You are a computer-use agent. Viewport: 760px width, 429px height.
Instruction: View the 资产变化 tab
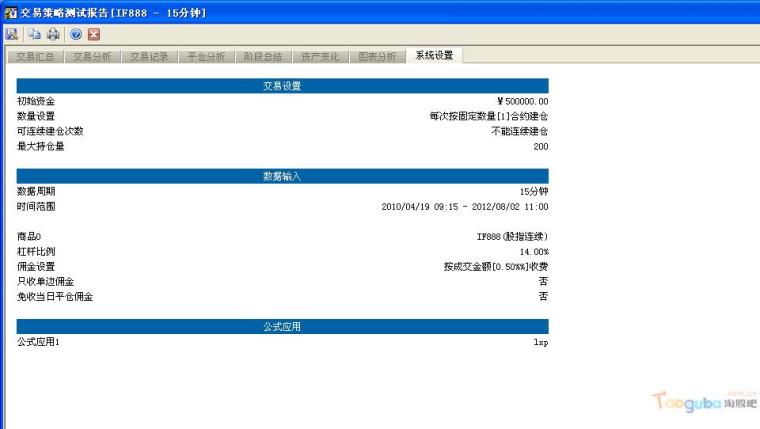point(321,56)
